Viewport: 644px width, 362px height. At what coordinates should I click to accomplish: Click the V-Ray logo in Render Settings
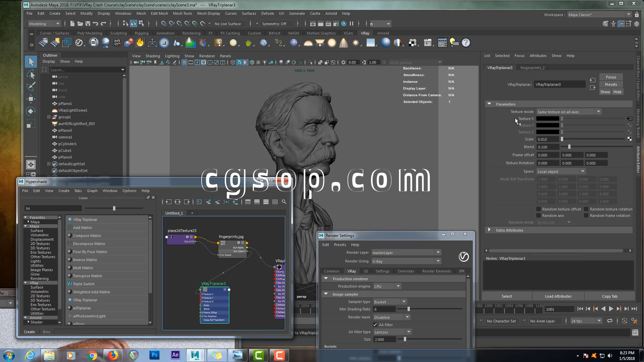(464, 257)
